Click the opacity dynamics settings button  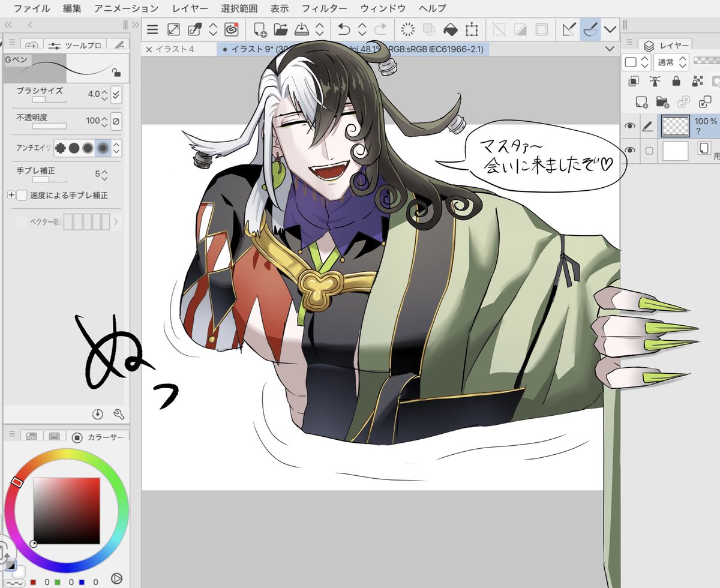pos(116,121)
